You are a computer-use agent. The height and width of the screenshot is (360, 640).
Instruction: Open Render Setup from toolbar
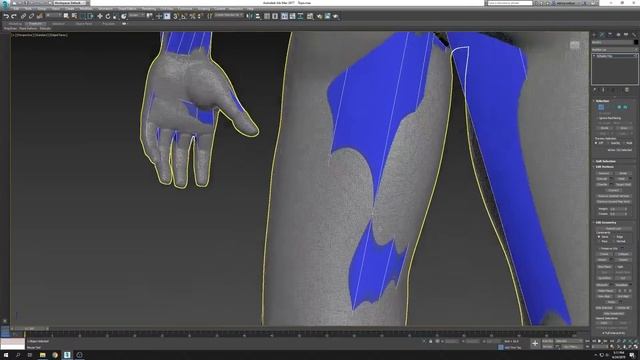(x=319, y=16)
